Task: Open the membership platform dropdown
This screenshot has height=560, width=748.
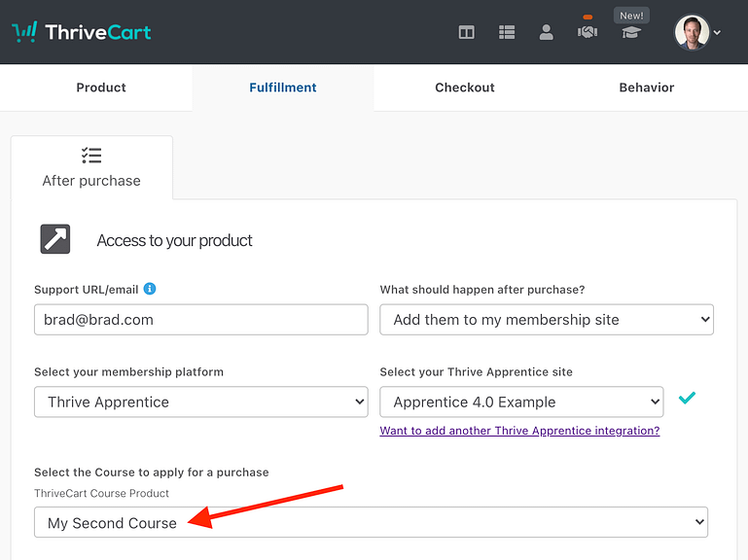Action: coord(200,402)
